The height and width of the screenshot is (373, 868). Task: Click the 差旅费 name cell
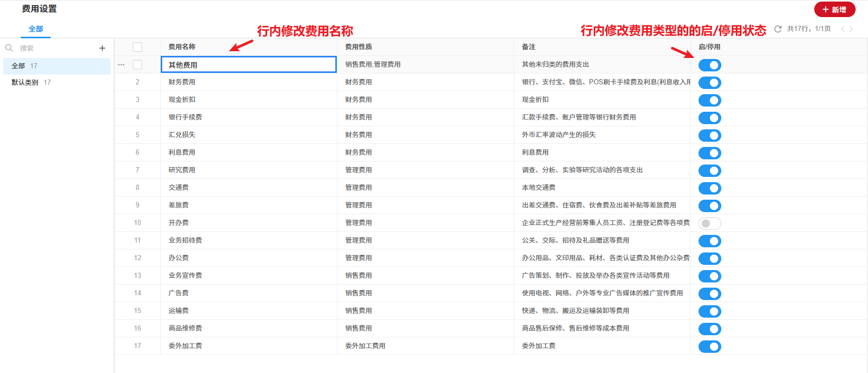click(249, 205)
